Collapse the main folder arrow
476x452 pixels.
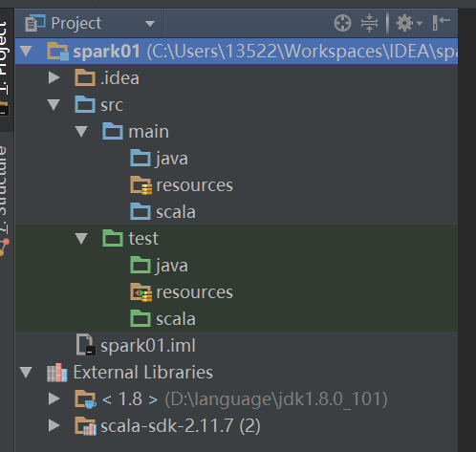[81, 132]
